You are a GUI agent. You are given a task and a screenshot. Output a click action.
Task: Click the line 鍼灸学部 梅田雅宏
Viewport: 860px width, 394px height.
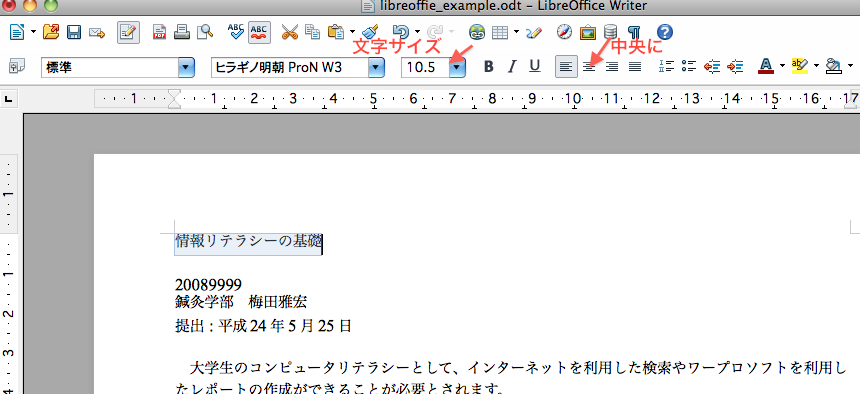point(241,302)
